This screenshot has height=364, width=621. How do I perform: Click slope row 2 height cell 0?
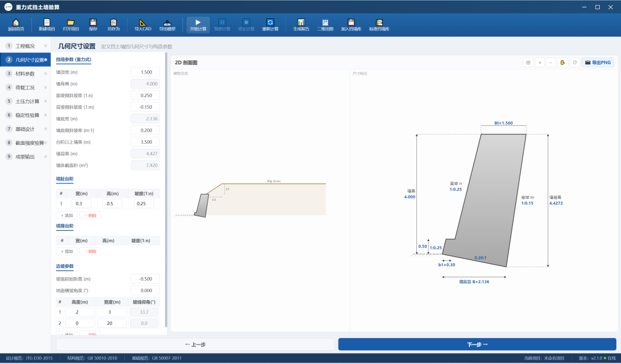pos(79,323)
